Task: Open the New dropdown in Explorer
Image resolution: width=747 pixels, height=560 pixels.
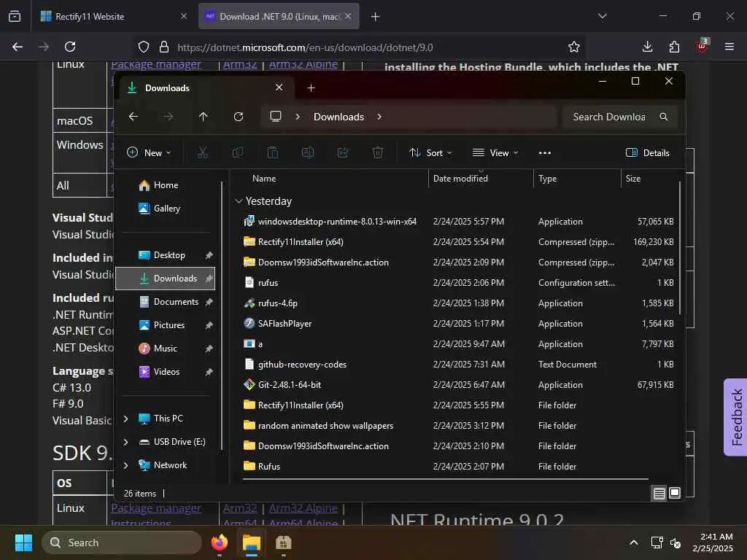Action: click(149, 152)
